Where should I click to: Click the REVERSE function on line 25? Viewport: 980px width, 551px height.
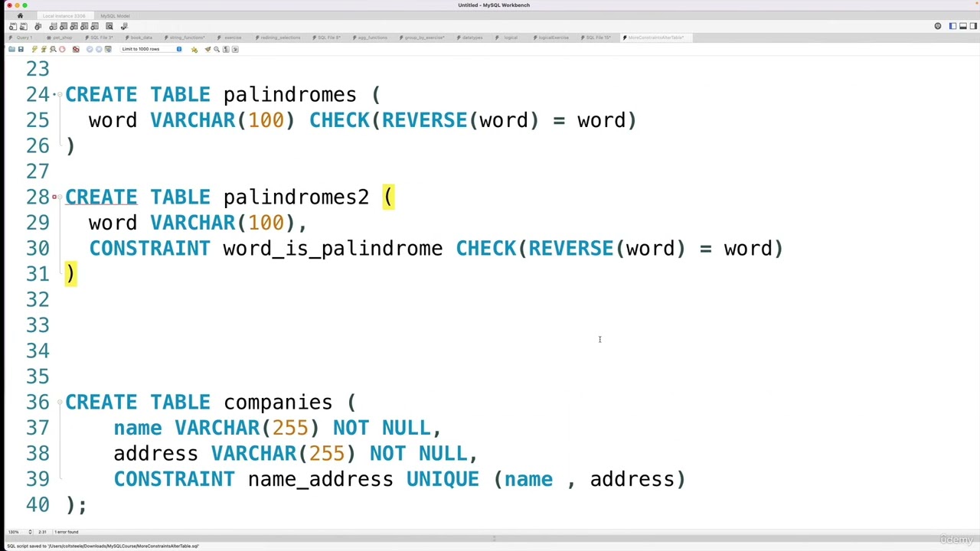pyautogui.click(x=424, y=120)
